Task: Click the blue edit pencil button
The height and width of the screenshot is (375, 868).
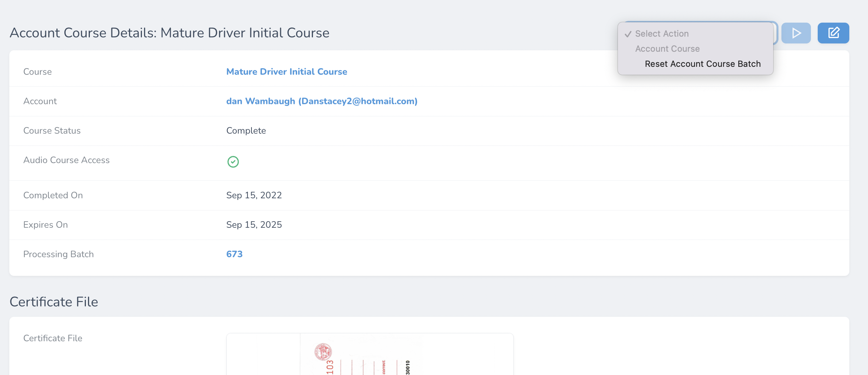Action: 833,33
